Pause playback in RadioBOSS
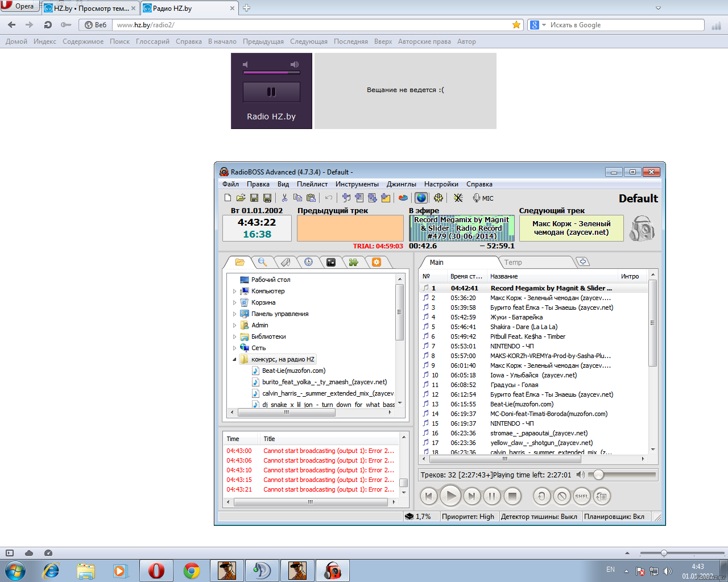 tap(492, 496)
